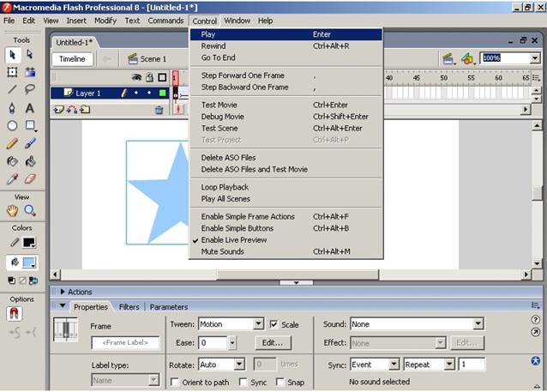Viewport: 547px width, 392px height.
Task: Click the Swap Colors icon
Action: coord(33,280)
